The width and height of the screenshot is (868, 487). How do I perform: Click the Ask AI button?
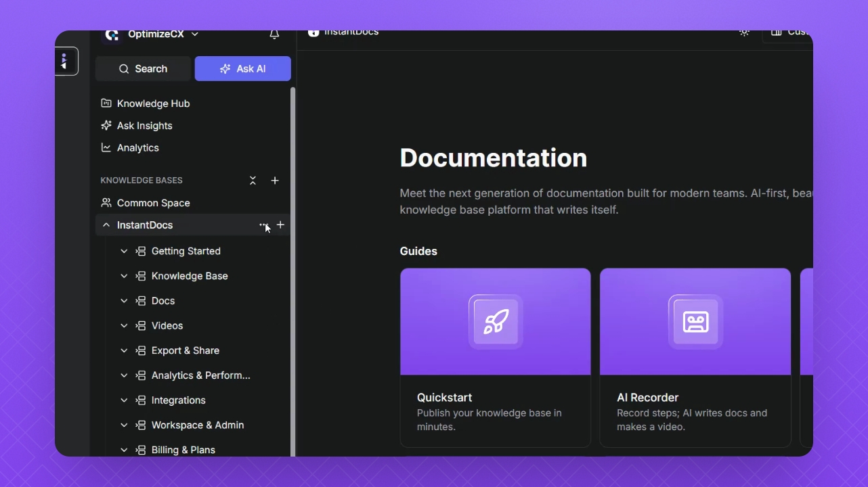243,69
